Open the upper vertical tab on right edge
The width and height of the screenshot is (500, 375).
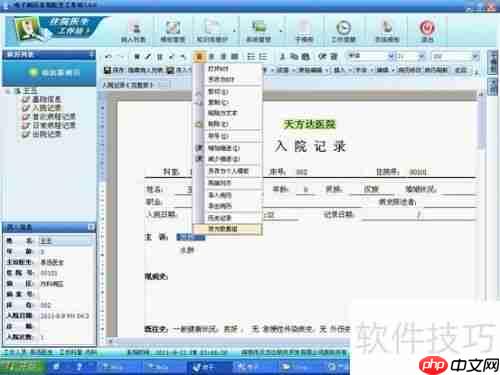pos(492,62)
